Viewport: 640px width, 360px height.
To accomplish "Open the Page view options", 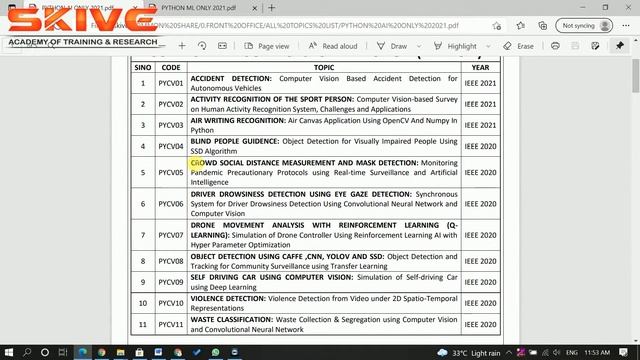I will (267, 46).
